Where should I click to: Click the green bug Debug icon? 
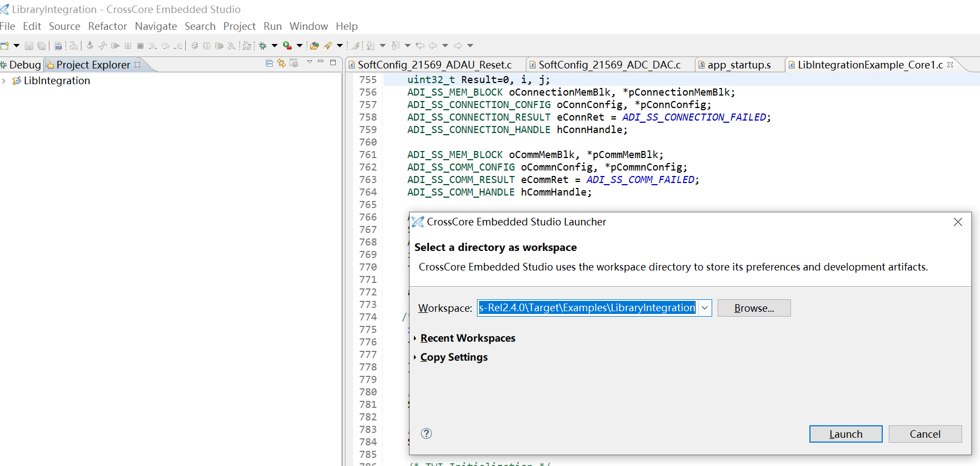click(x=263, y=46)
